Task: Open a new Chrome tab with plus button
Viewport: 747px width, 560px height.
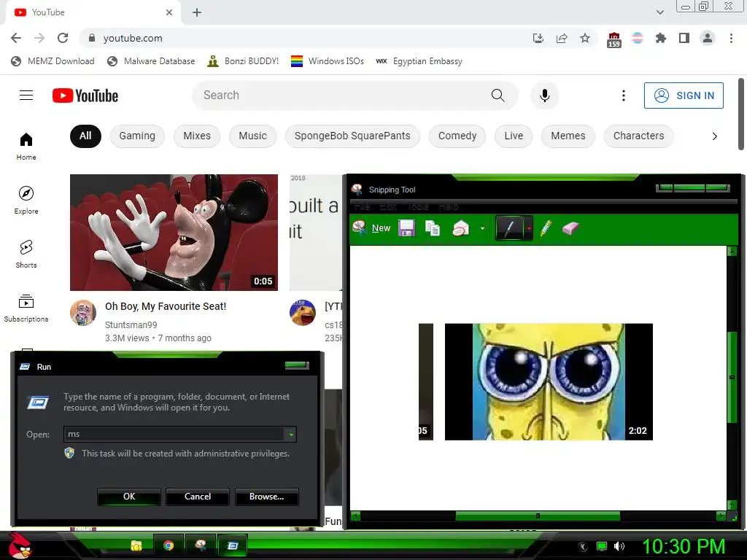Action: point(197,12)
